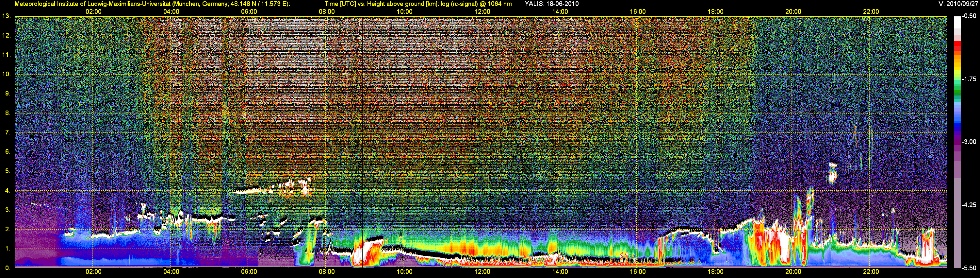Click the 04:00 label on the bottom time axis

(x=171, y=272)
